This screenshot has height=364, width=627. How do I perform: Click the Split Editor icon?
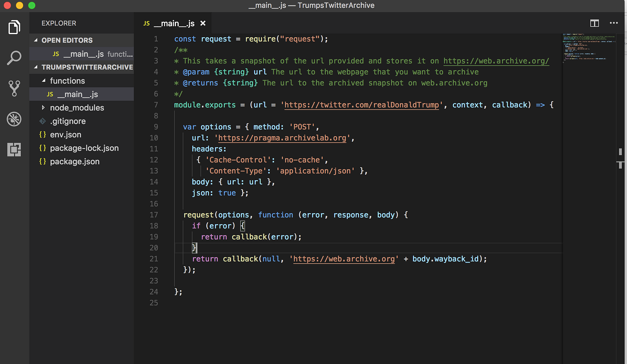(x=594, y=24)
